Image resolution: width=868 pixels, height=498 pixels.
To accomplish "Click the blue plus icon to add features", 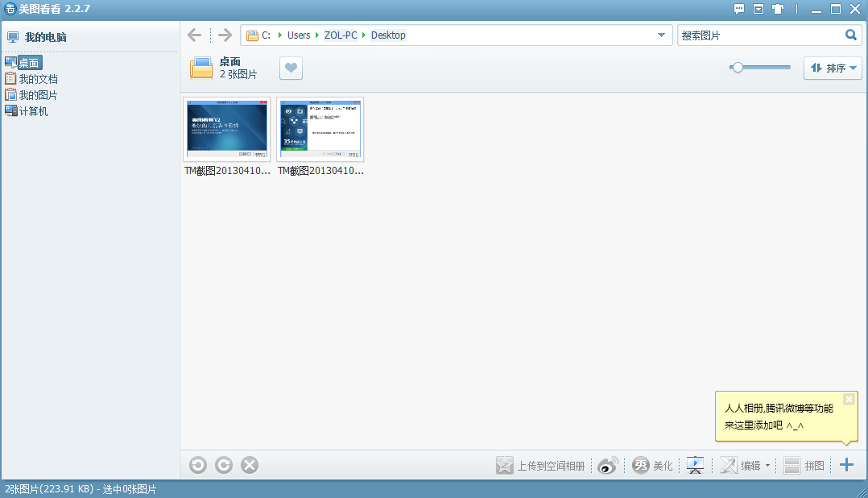I will coord(846,465).
